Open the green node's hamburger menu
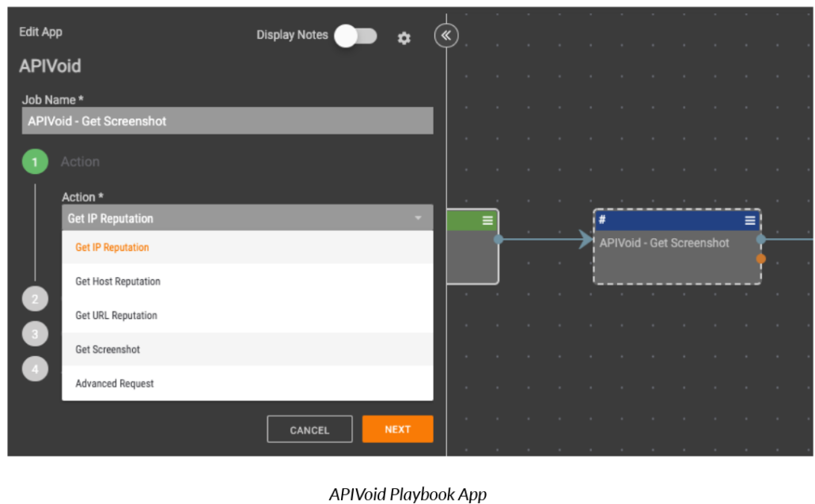Viewport: 815px width, 504px height. tap(487, 220)
